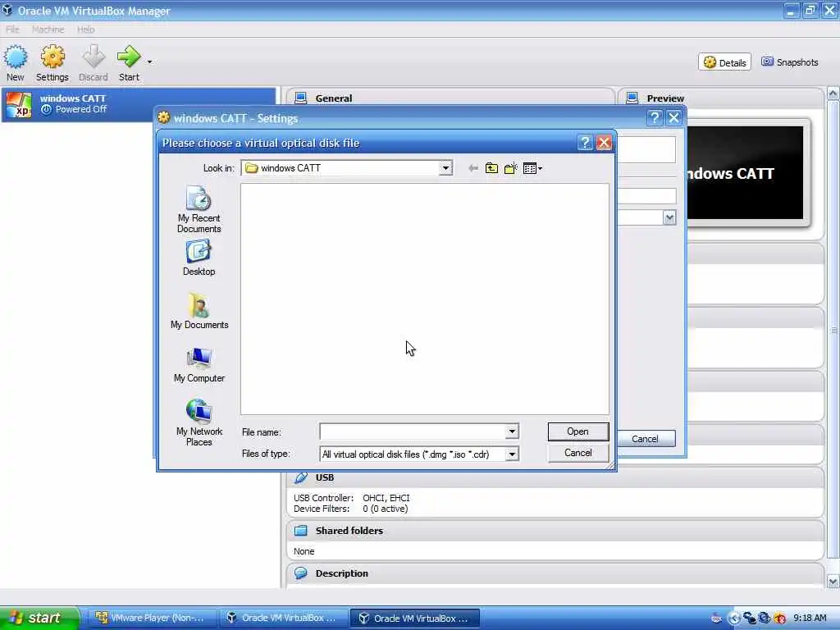This screenshot has width=840, height=630.
Task: Switch to active Oracle VM VirtualBox taskbar item
Action: (x=415, y=618)
